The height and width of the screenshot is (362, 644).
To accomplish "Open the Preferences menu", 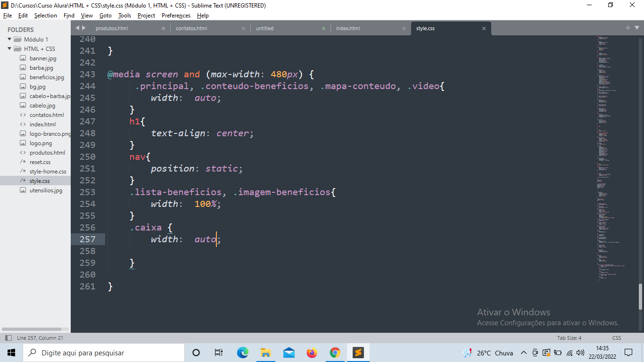I will coord(176,16).
